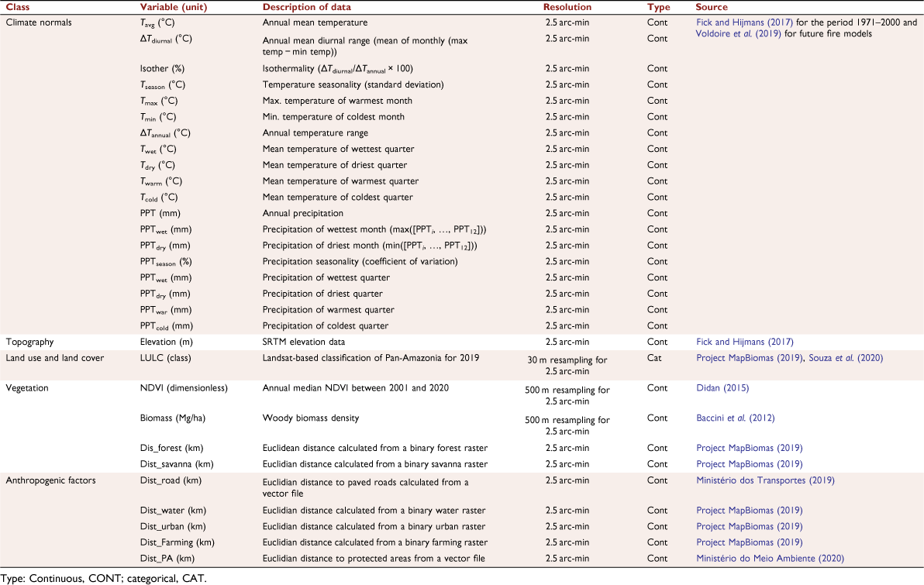Click the "Biomass (Mg/ha)" variable cell
Image resolution: width=924 pixels, height=585 pixels.
[x=173, y=418]
